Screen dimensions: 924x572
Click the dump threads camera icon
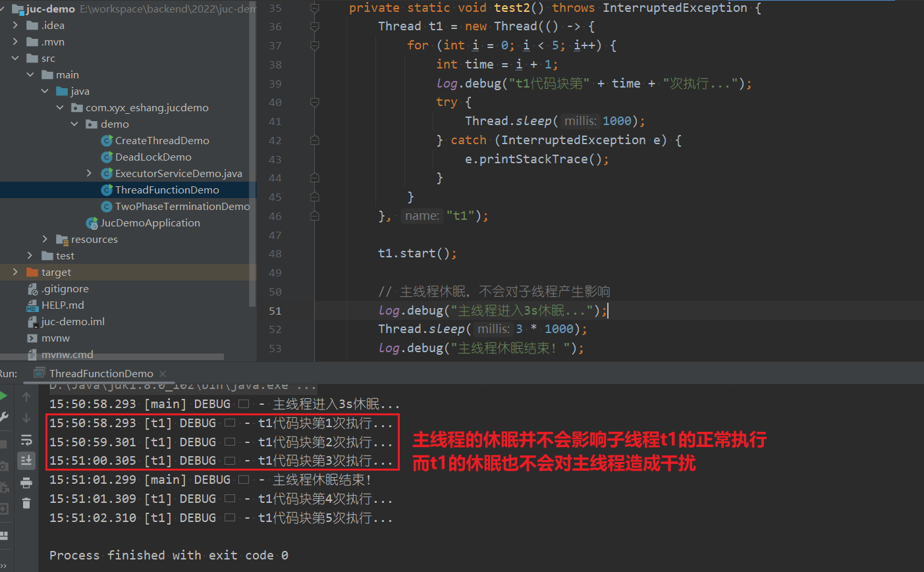click(3, 466)
